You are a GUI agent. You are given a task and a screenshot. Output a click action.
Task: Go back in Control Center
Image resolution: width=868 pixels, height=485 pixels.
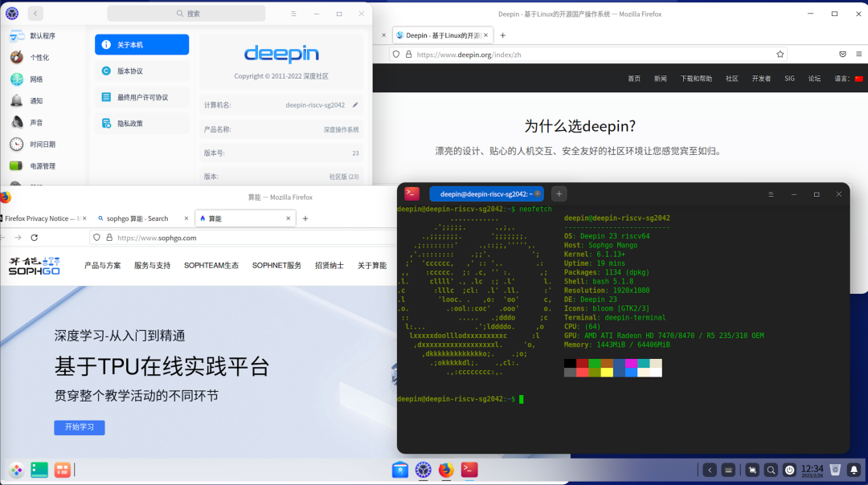click(35, 14)
